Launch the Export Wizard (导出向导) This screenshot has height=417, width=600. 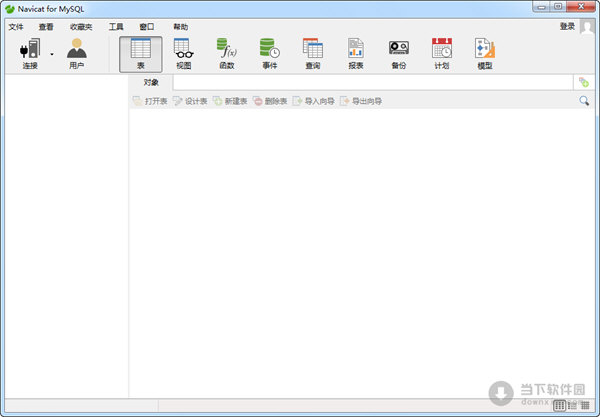pos(361,101)
